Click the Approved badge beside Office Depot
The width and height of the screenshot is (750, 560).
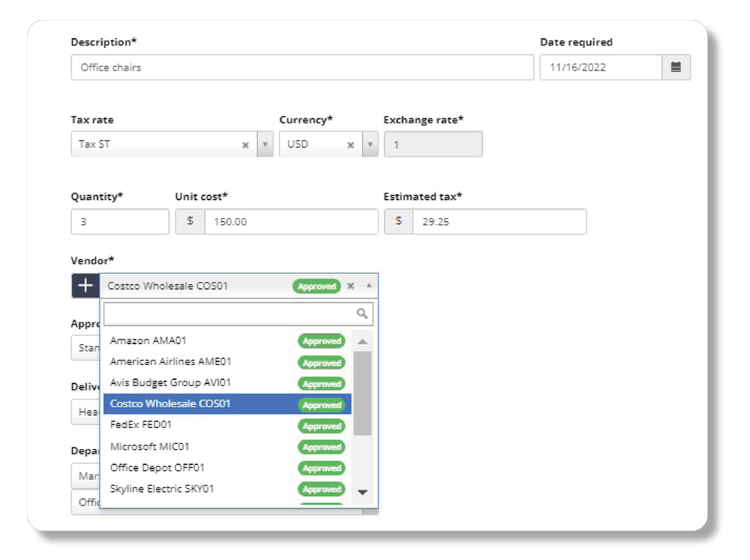(x=322, y=469)
